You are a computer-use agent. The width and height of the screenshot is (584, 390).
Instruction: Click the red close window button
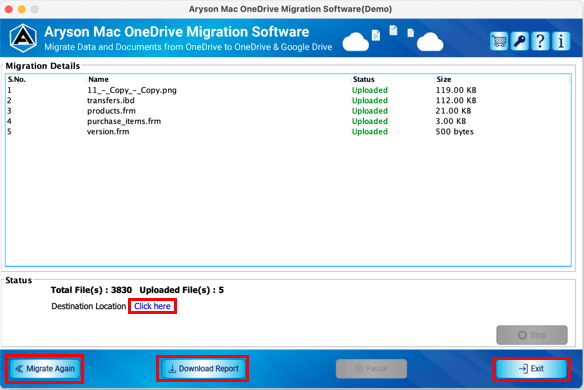click(9, 9)
